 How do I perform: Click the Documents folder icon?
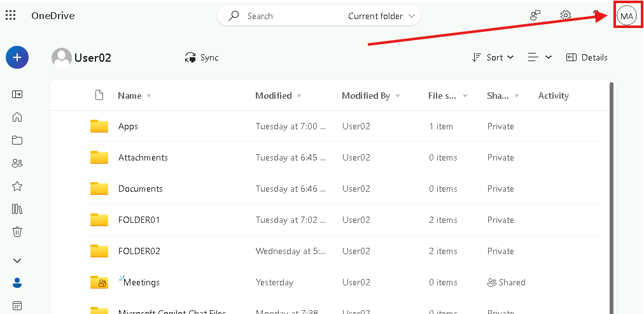coord(99,189)
